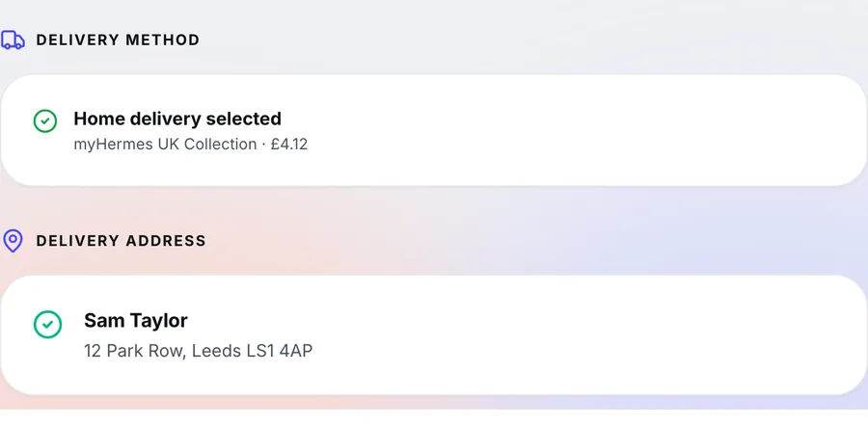The image size is (868, 425).
Task: Click the green checkmark beside Sam Taylor
Action: tap(47, 324)
